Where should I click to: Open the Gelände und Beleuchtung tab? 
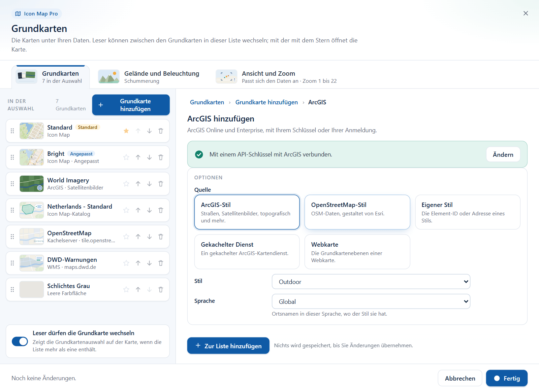(x=149, y=77)
